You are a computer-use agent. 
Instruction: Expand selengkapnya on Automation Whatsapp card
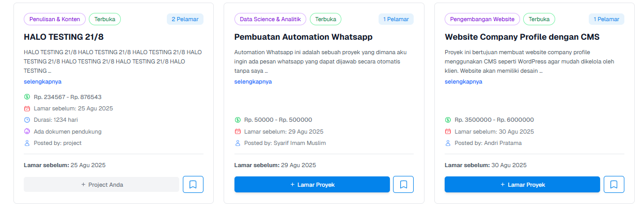click(x=253, y=81)
